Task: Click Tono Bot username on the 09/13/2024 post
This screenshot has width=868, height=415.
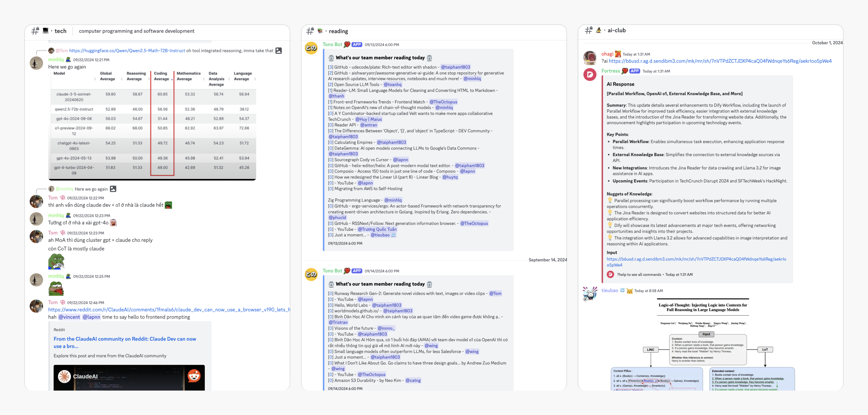Action: pos(332,45)
